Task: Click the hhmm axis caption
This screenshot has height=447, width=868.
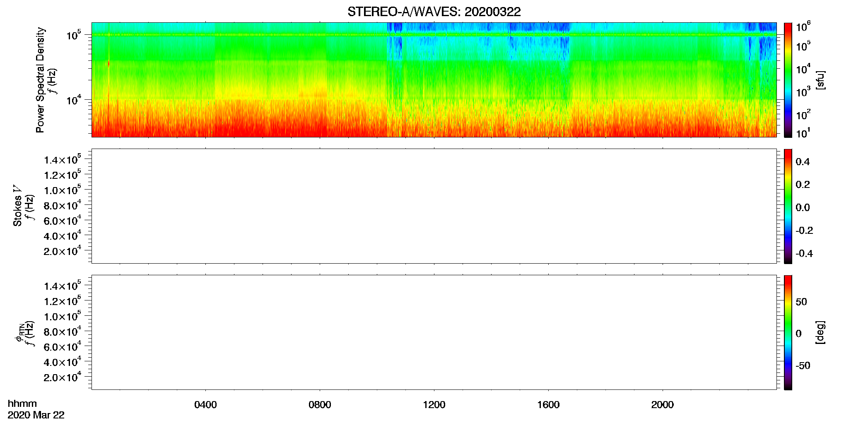Action: (22, 404)
